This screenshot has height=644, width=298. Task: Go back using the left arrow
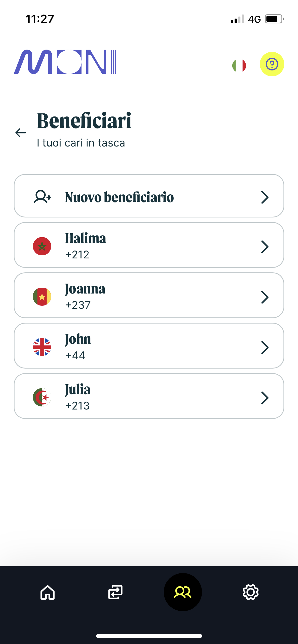pyautogui.click(x=21, y=133)
